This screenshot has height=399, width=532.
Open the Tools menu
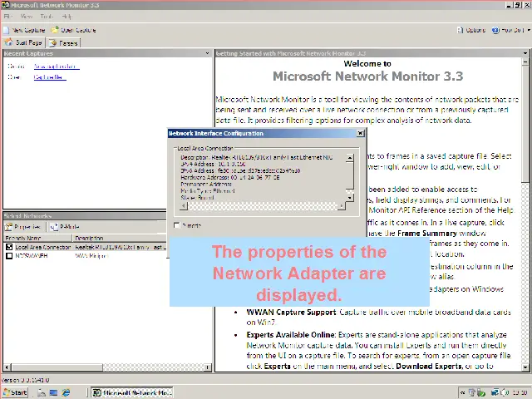point(47,17)
